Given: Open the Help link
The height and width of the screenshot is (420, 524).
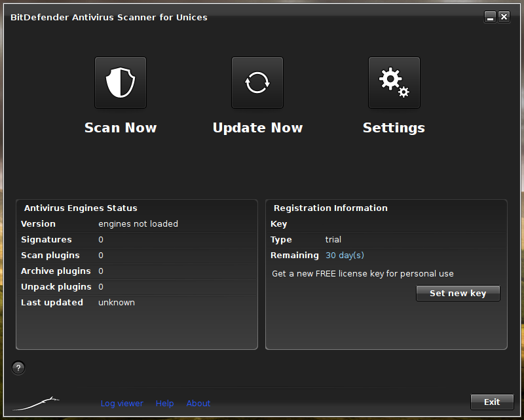Looking at the screenshot, I should tap(165, 403).
